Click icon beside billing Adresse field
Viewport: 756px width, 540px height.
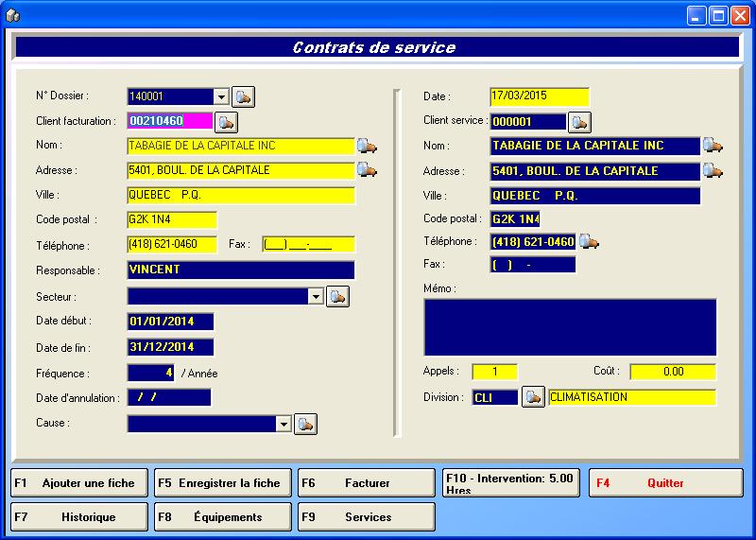367,170
